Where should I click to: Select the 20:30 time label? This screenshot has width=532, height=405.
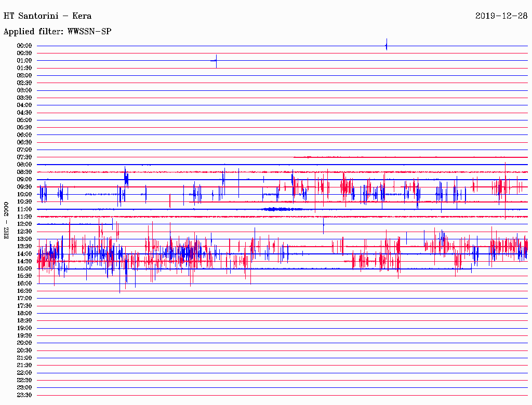[x=24, y=350]
